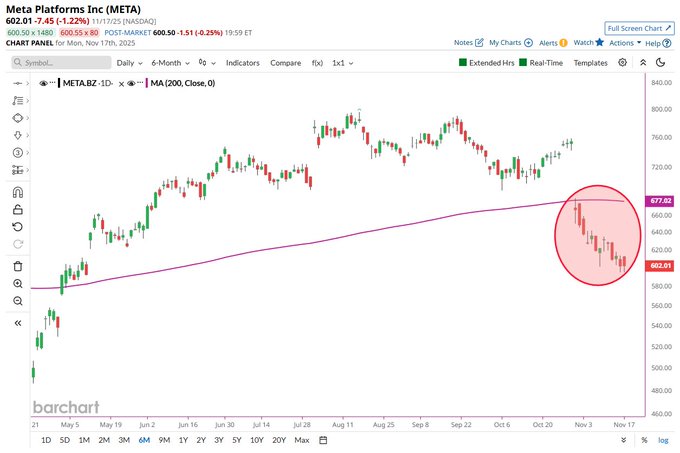Toggle the Real-Time checkbox

pos(523,62)
